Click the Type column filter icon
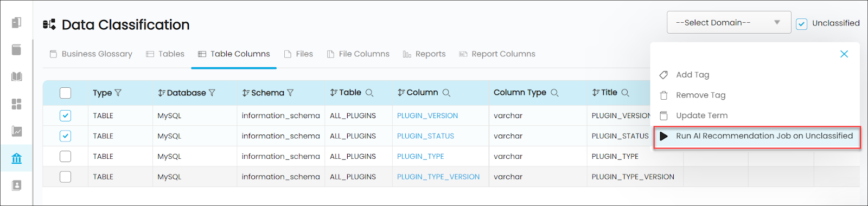868x206 pixels. [x=118, y=93]
